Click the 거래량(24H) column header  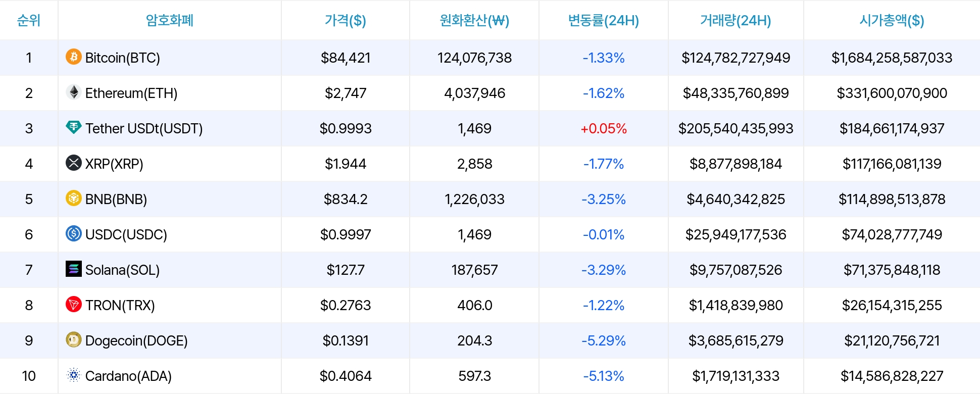pos(736,20)
